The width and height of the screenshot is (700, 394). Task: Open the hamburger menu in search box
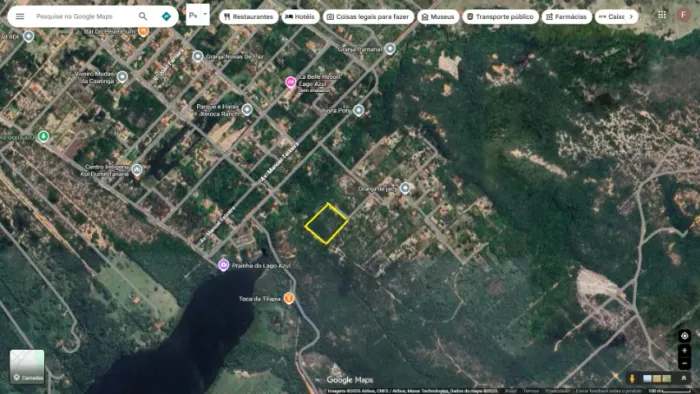coord(20,17)
